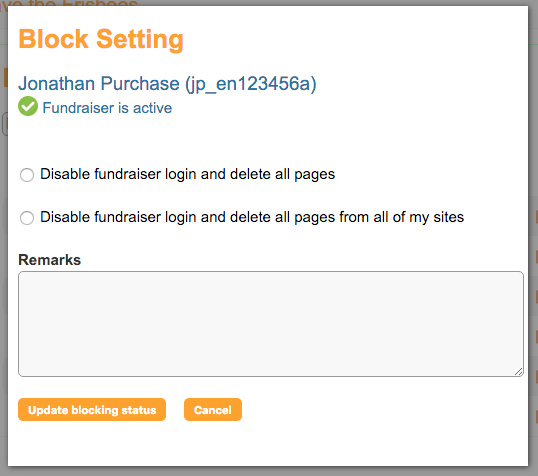Cancel the Block Setting dialog
This screenshot has height=476, width=538.
click(213, 409)
